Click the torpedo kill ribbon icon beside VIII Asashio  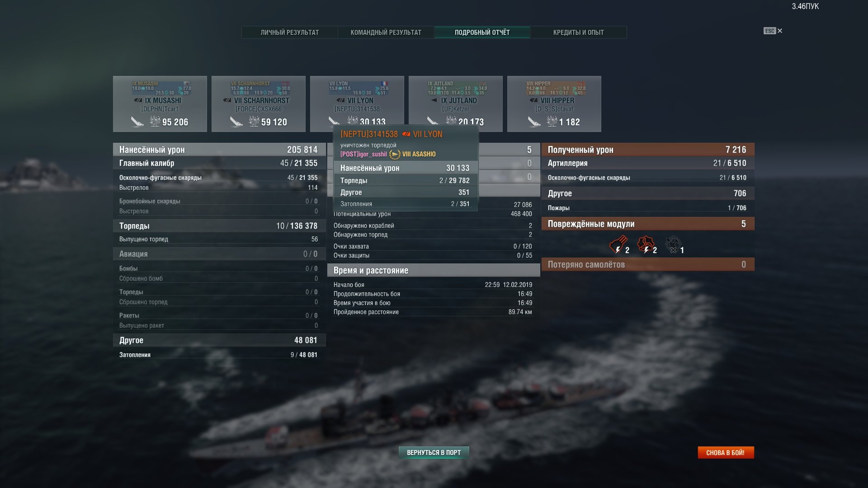(395, 154)
